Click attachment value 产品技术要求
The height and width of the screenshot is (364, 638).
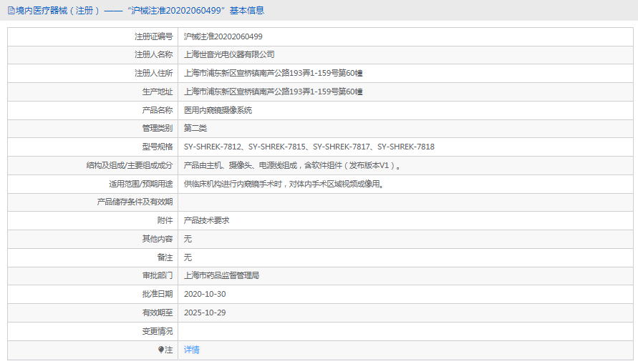[x=206, y=220]
